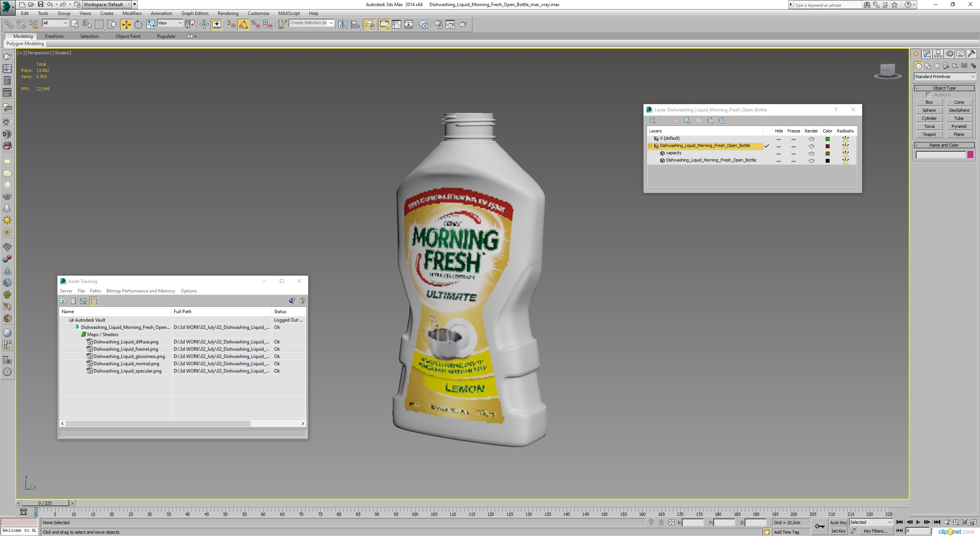Open the key mode 'Selected' dropdown
This screenshot has width=980, height=536.
(x=871, y=522)
